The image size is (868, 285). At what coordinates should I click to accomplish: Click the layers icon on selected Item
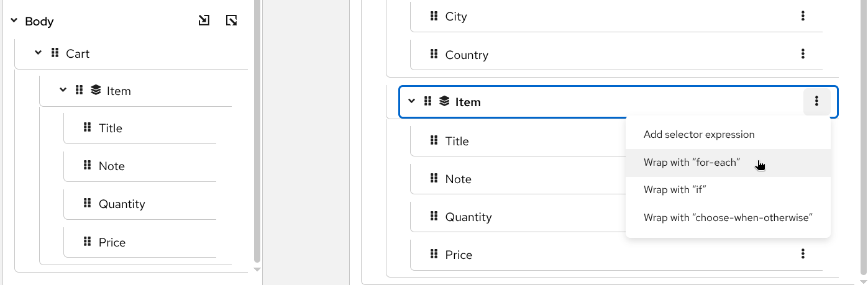pos(444,102)
